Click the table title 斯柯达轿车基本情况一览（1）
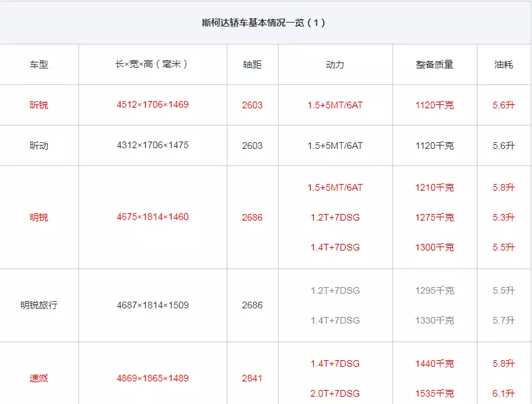Screen dimensions: 532x404 tap(263, 23)
